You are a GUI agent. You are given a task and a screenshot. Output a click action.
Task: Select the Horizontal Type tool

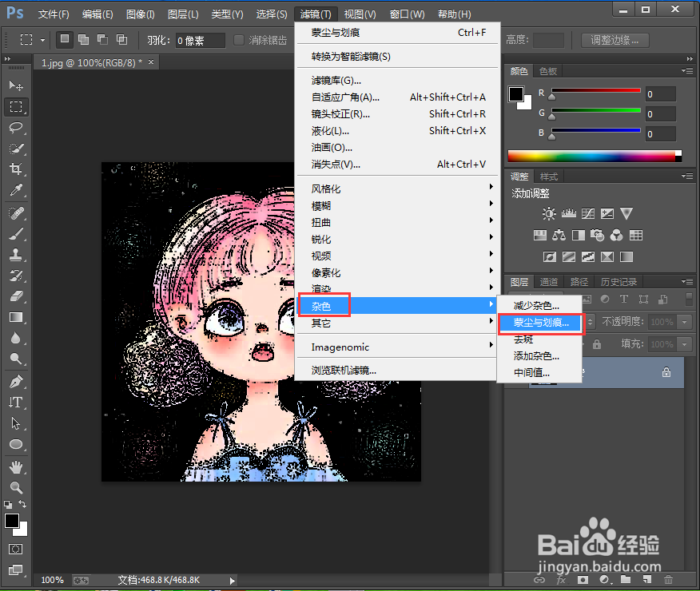point(16,403)
